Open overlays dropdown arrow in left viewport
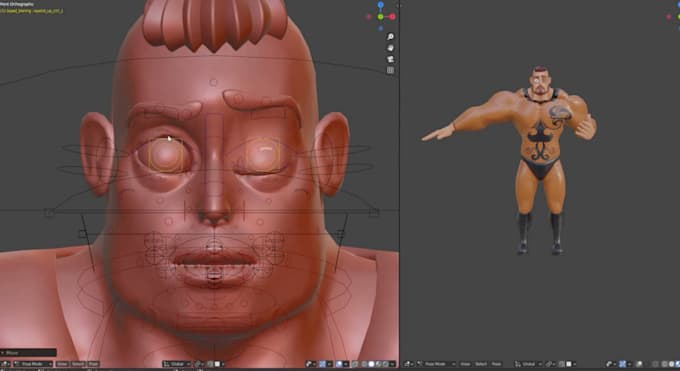The height and width of the screenshot is (371, 680). tap(346, 364)
